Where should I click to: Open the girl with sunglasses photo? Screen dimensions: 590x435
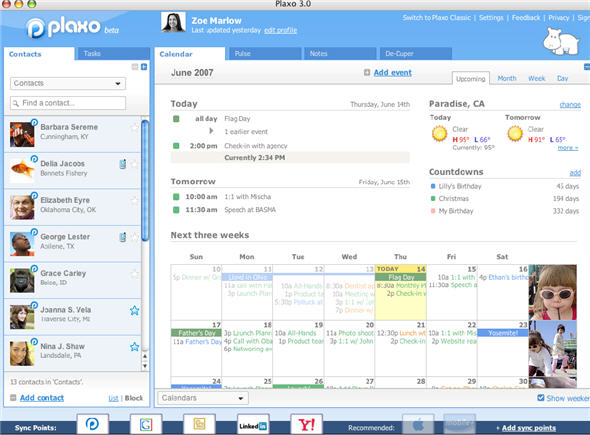click(553, 292)
